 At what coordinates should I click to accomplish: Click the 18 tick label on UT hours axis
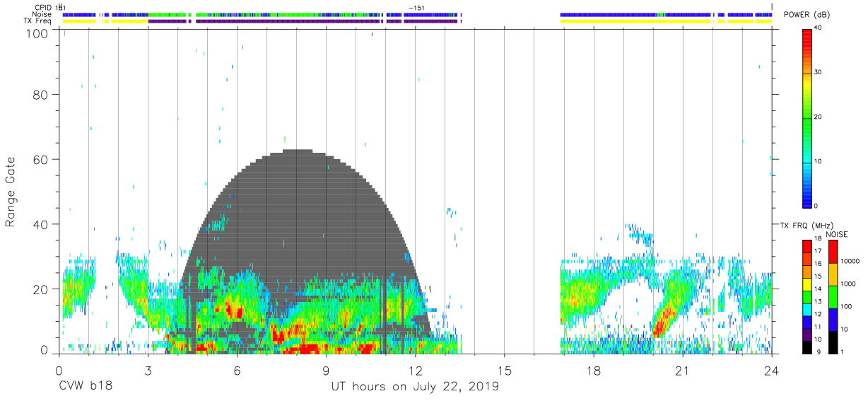[594, 370]
